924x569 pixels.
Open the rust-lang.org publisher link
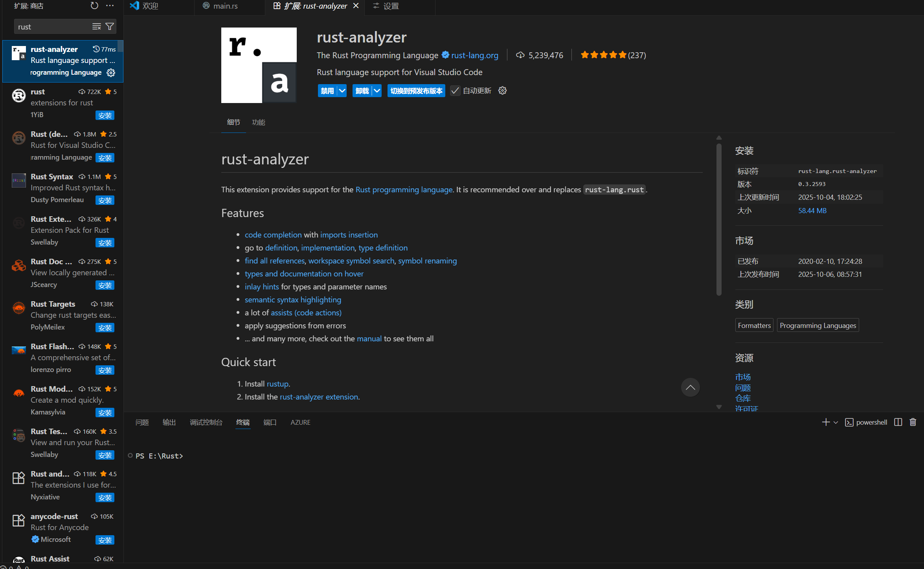[474, 55]
